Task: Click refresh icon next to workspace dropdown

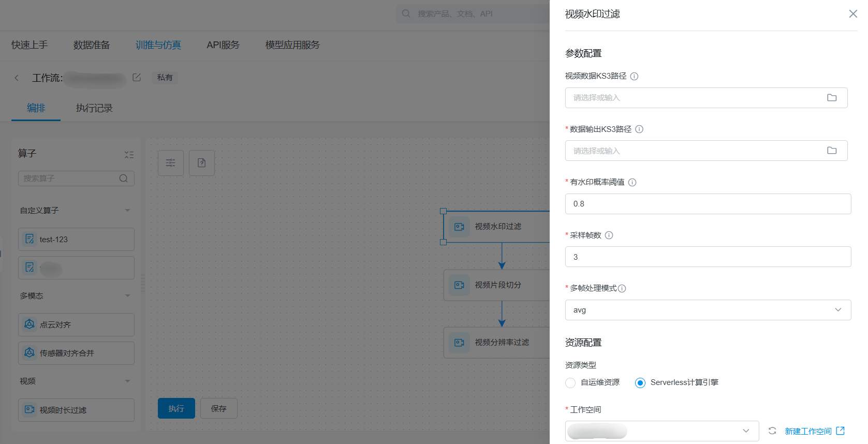Action: tap(772, 431)
